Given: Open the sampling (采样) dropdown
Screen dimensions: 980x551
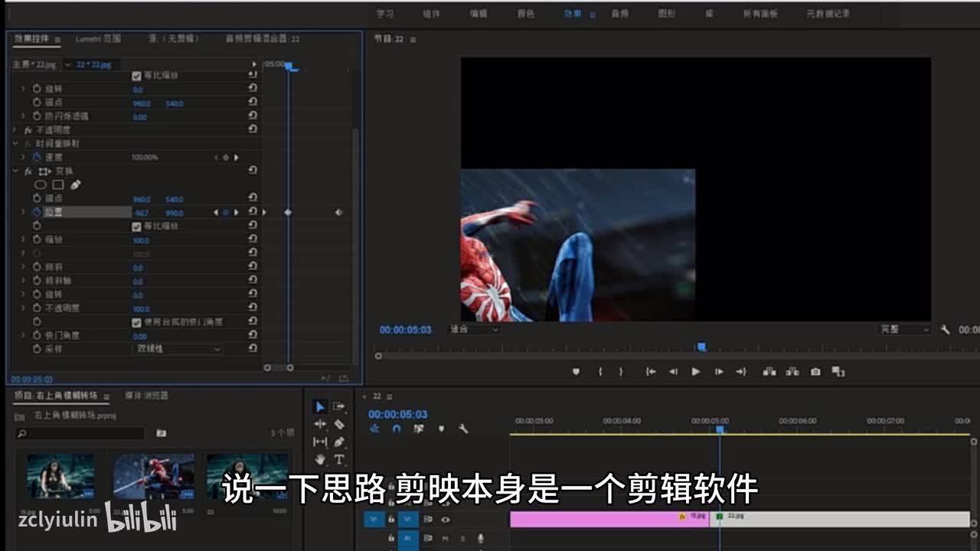Looking at the screenshot, I should point(178,349).
